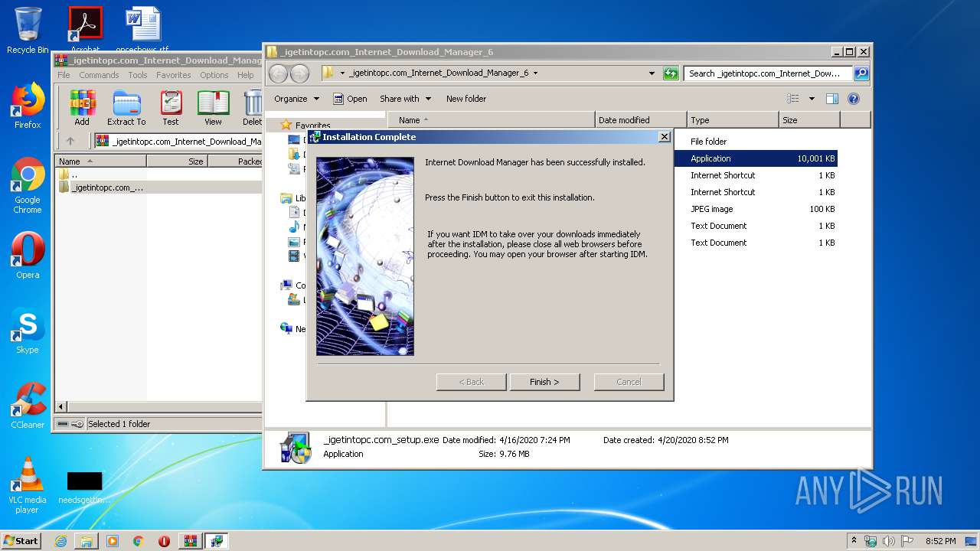This screenshot has width=980, height=551.
Task: Toggle the preview pane icon
Action: point(832,99)
